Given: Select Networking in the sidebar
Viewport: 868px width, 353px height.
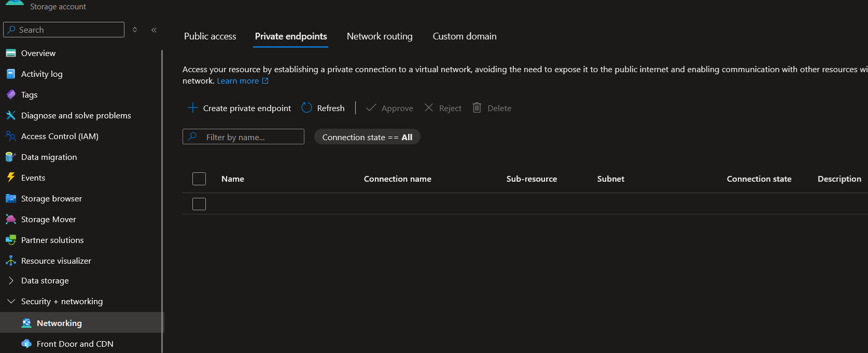Looking at the screenshot, I should coord(81,322).
